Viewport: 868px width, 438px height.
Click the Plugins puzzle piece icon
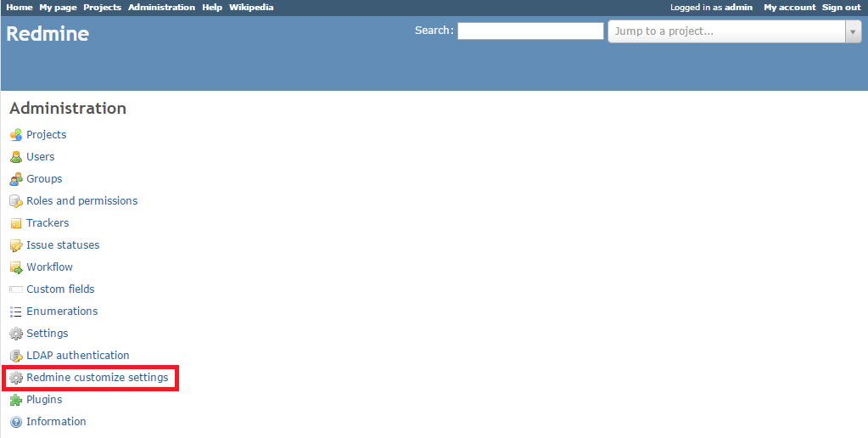point(16,400)
